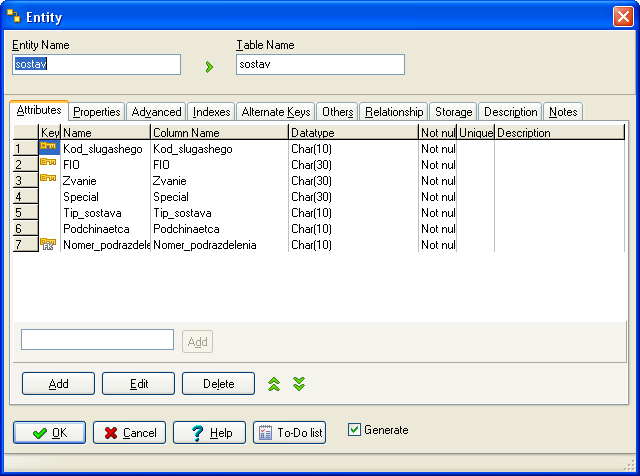The image size is (640, 476).
Task: Open Help
Action: pyautogui.click(x=209, y=433)
